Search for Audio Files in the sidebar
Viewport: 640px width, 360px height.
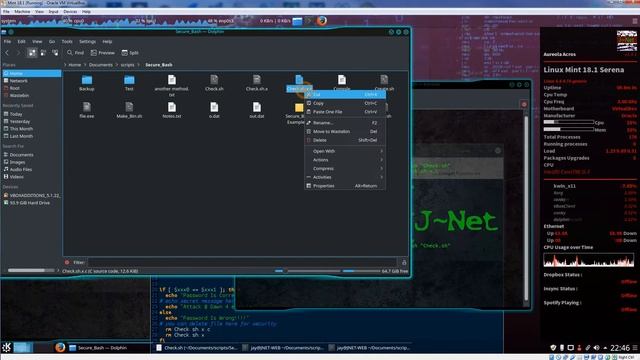[31, 169]
